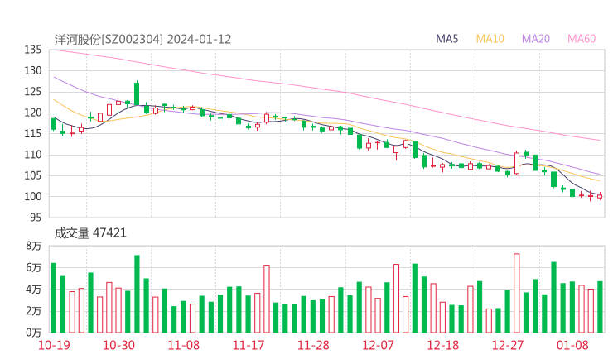Click the 12-18 date axis label
Image resolution: width=613 pixels, height=364 pixels.
pyautogui.click(x=443, y=345)
